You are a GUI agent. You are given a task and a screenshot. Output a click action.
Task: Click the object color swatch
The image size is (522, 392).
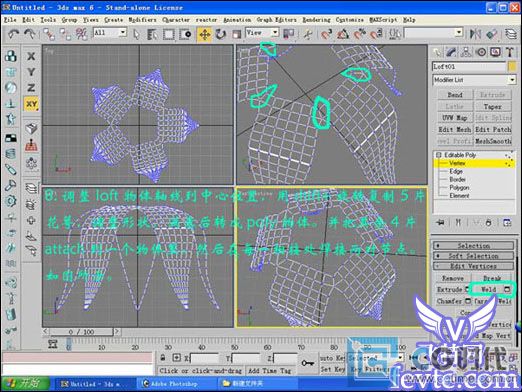pyautogui.click(x=512, y=66)
